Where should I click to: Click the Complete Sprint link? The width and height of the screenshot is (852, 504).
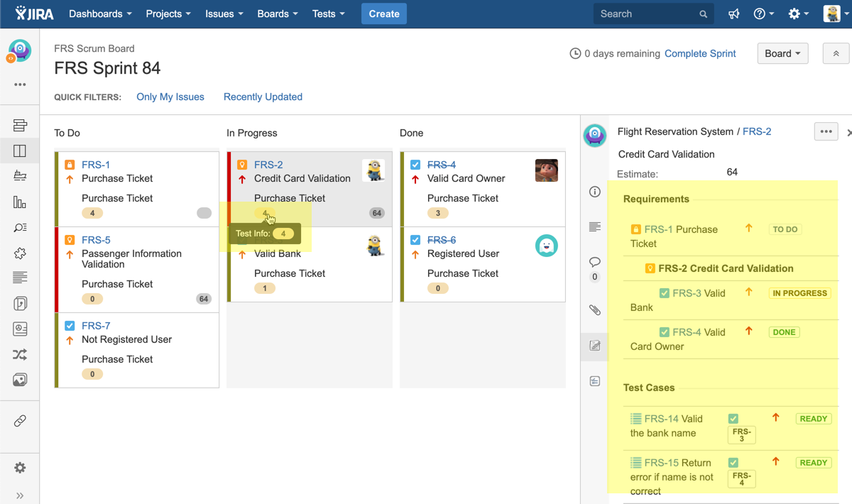pos(700,54)
